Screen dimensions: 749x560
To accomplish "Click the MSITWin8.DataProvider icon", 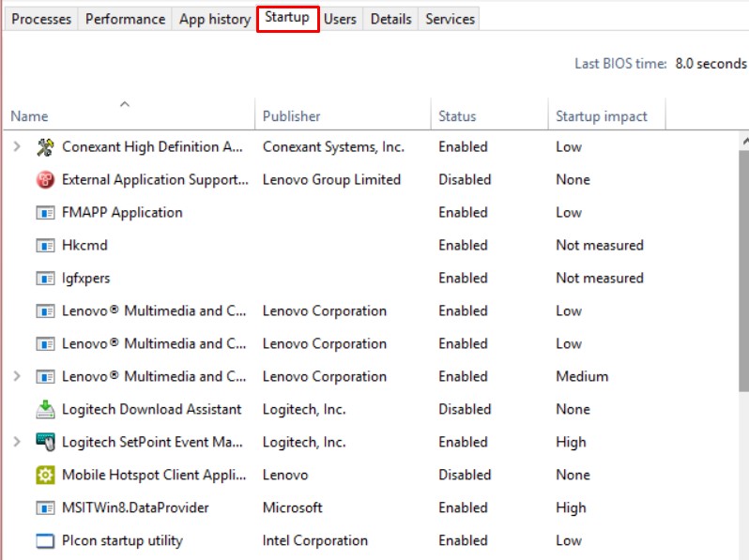I will [x=45, y=508].
